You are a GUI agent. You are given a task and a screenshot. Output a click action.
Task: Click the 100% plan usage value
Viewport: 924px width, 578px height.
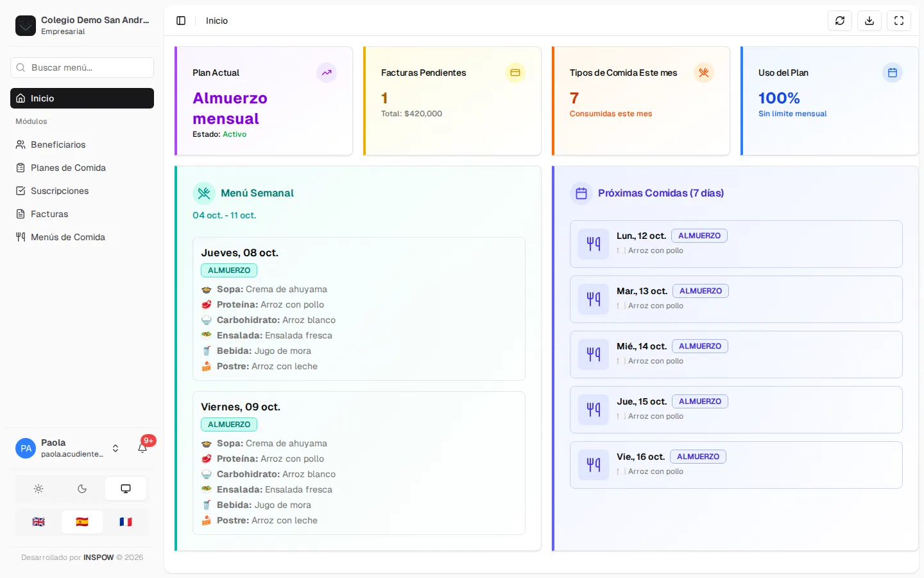[x=779, y=98]
